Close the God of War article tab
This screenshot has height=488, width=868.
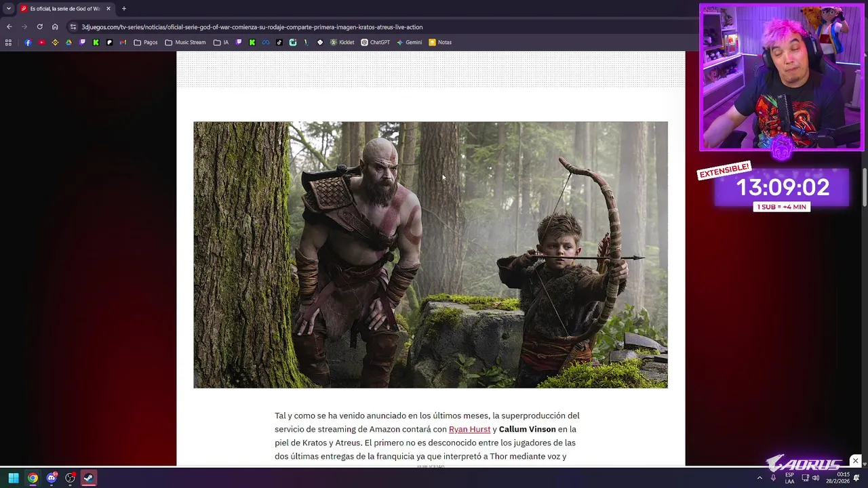[x=108, y=9]
